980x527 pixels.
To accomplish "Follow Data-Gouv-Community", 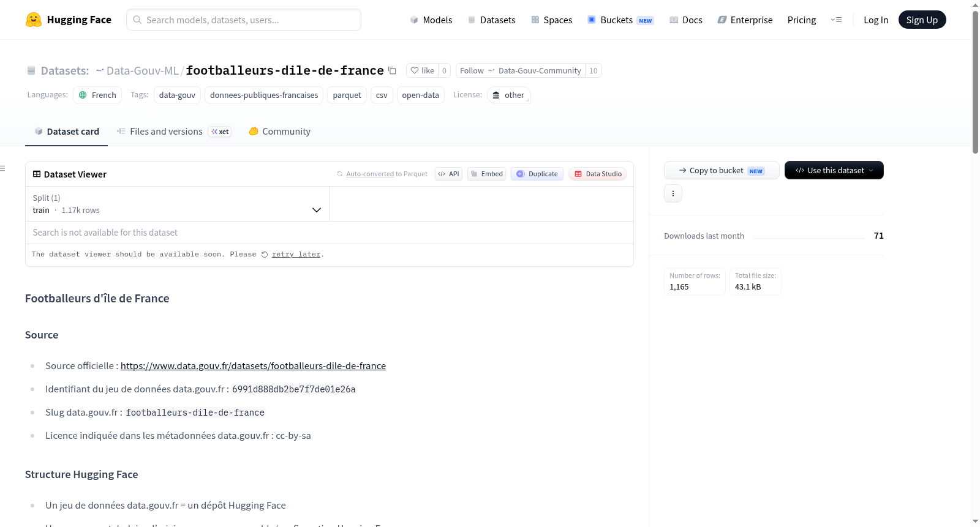I will [x=521, y=71].
